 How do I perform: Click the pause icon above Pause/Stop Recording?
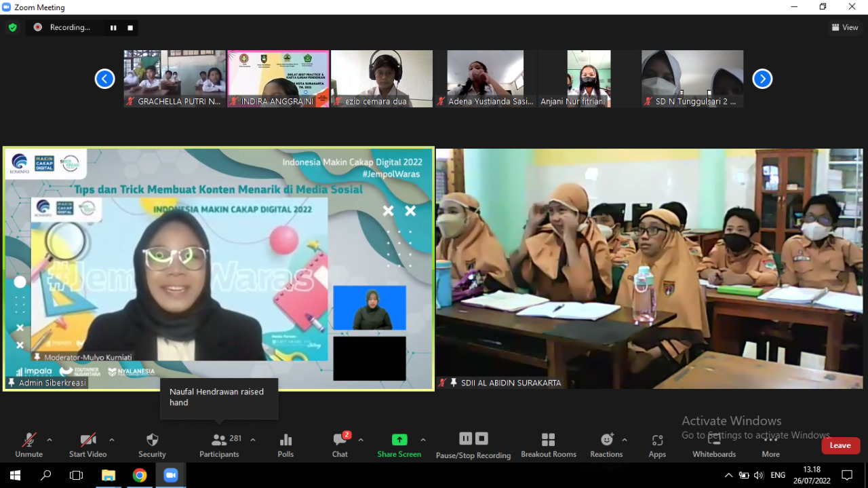point(465,438)
